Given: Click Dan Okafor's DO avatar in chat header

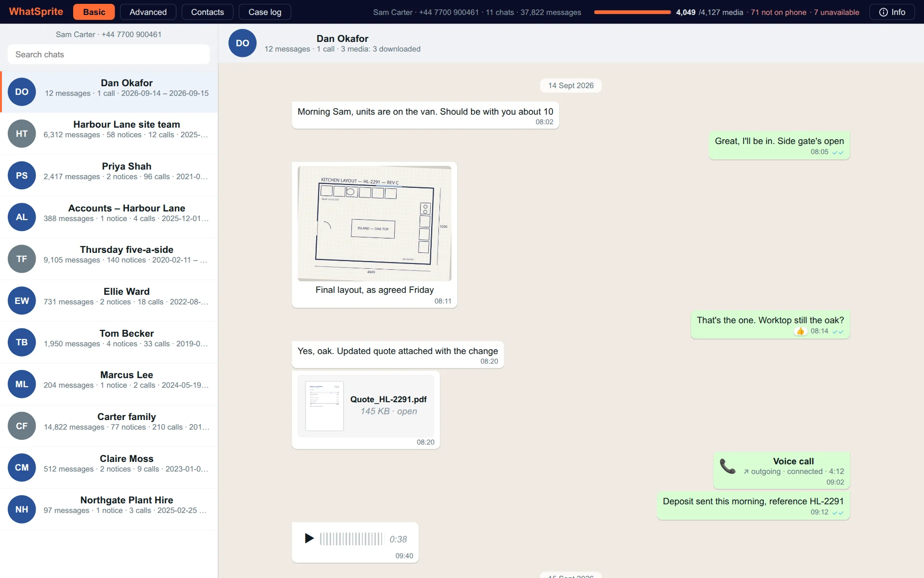Looking at the screenshot, I should coord(243,43).
